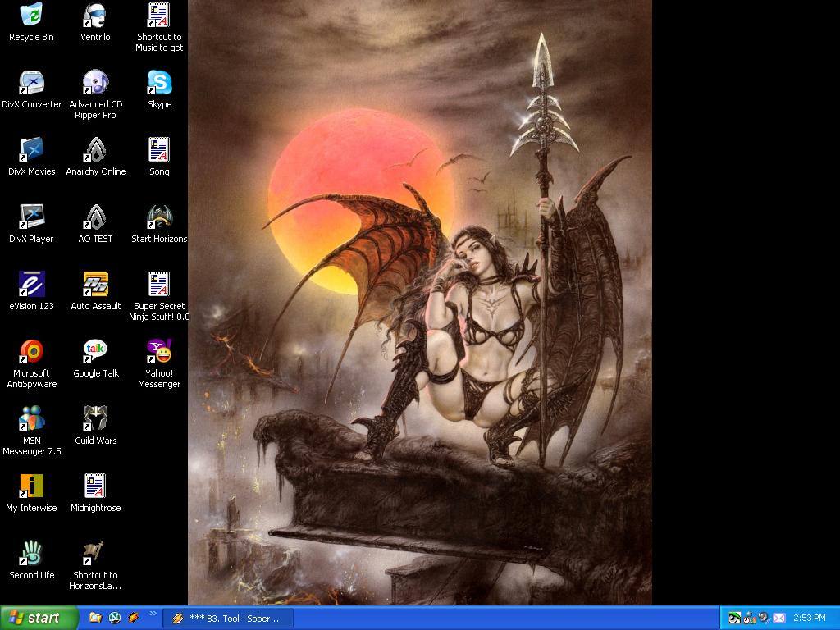Start Anarchy Online from desktop
840x630 pixels.
pyautogui.click(x=95, y=150)
